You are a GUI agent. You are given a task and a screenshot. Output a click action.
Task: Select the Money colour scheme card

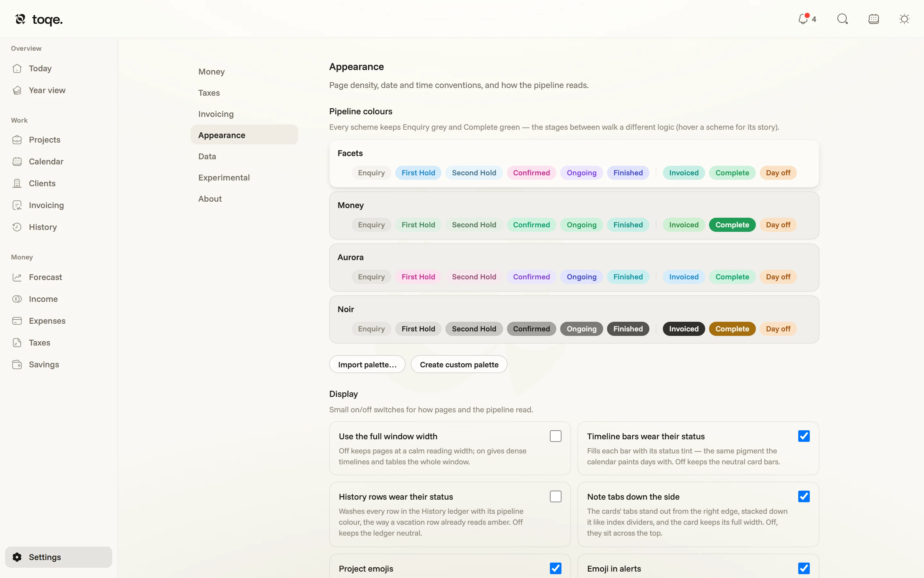[x=574, y=215]
